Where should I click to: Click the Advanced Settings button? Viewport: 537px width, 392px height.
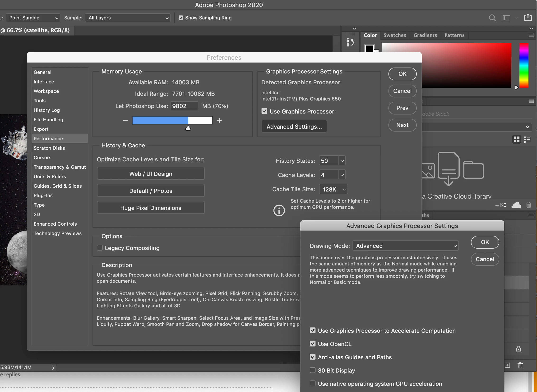click(x=294, y=127)
